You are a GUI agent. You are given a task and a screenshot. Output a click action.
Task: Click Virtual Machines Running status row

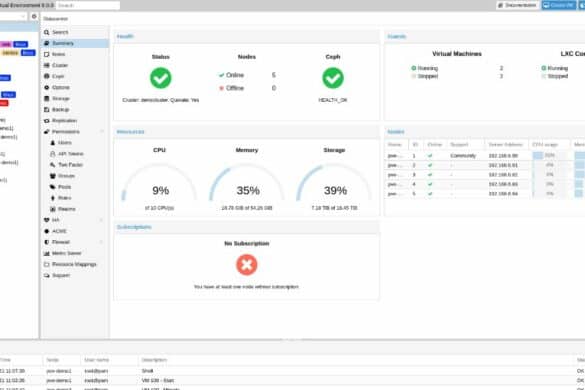click(457, 68)
